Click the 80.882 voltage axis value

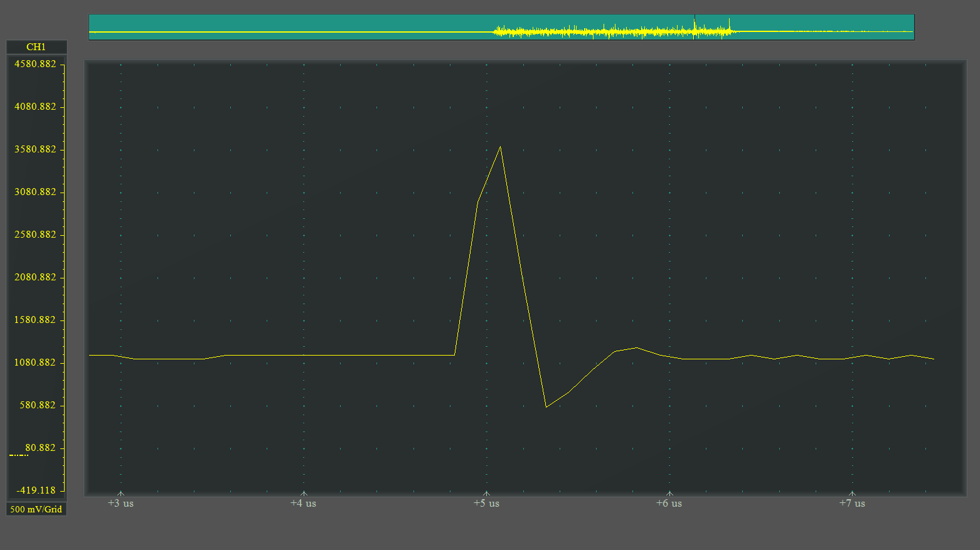click(40, 448)
